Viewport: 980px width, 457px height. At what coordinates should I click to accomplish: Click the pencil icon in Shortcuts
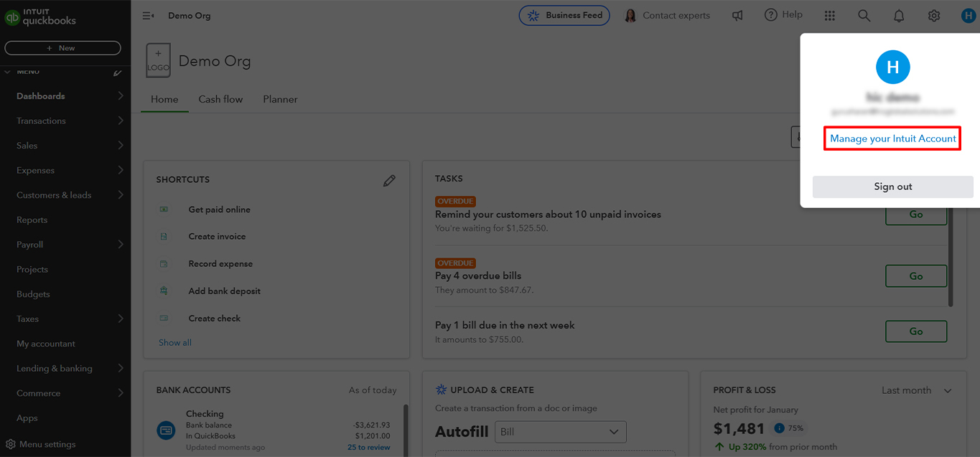pos(389,181)
